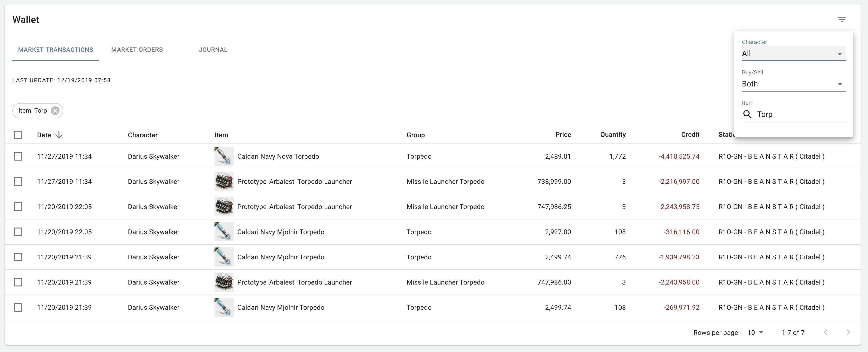Open the Character filter dropdown
868x352 pixels.
(x=793, y=53)
